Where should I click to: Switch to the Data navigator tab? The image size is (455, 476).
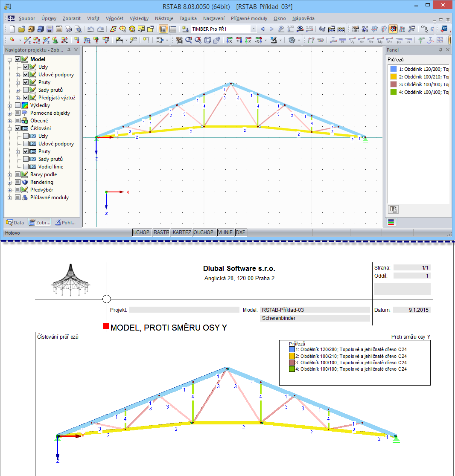(x=15, y=223)
